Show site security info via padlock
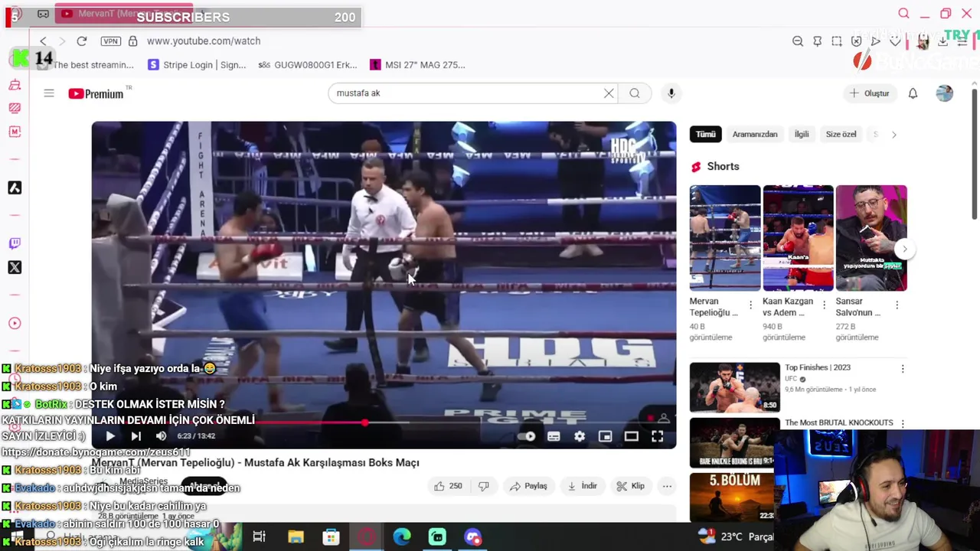 point(132,41)
